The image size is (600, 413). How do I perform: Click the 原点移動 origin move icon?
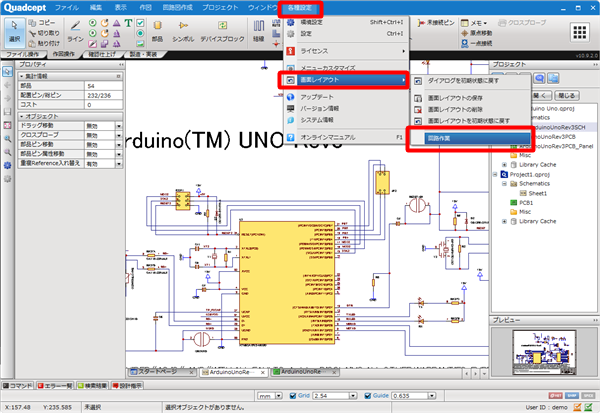[465, 33]
